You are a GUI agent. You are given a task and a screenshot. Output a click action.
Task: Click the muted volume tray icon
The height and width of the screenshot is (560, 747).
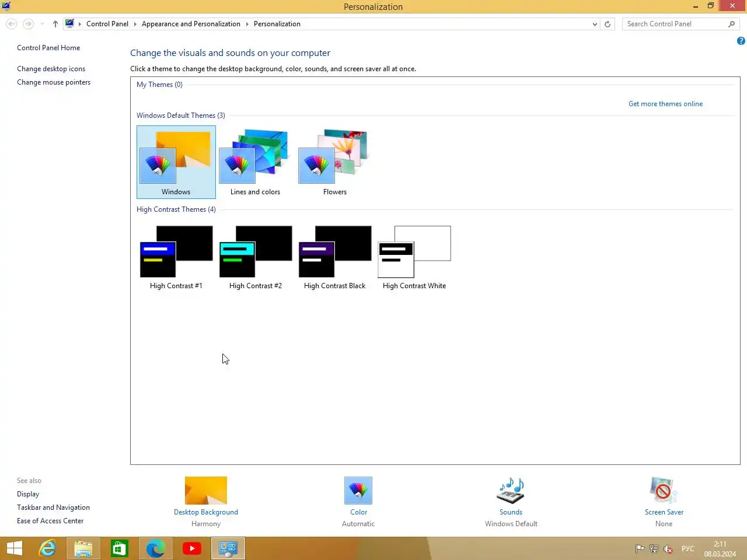668,549
